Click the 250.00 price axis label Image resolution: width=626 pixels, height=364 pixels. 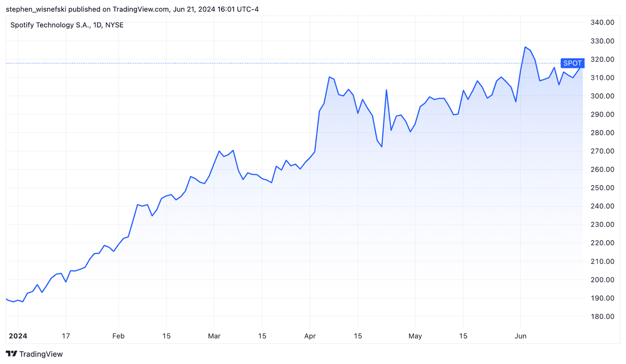point(602,188)
